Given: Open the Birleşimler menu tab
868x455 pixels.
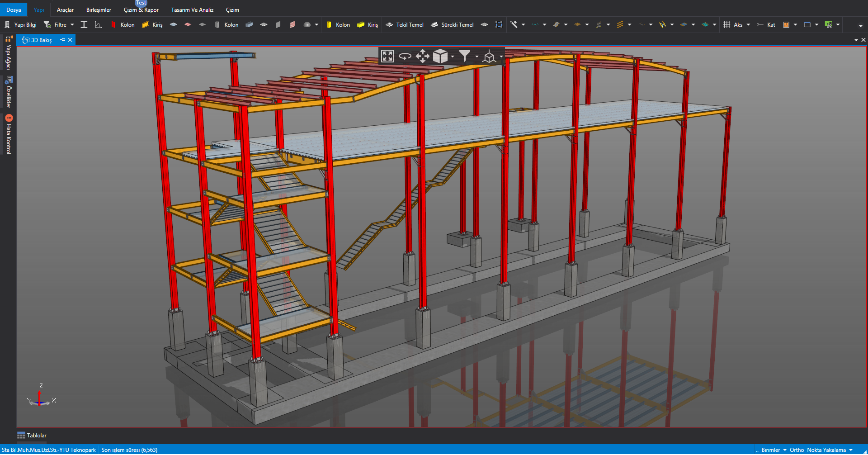Looking at the screenshot, I should (x=99, y=10).
